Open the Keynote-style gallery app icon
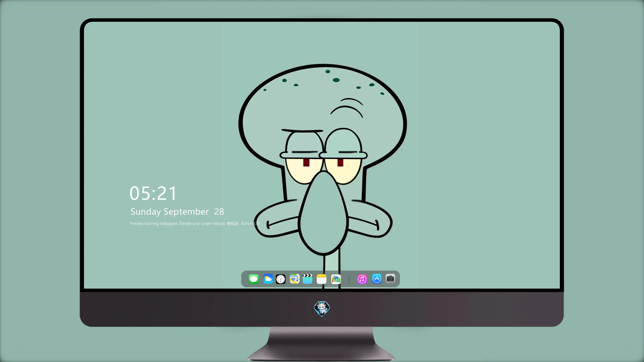This screenshot has width=644, height=362. coord(336,279)
